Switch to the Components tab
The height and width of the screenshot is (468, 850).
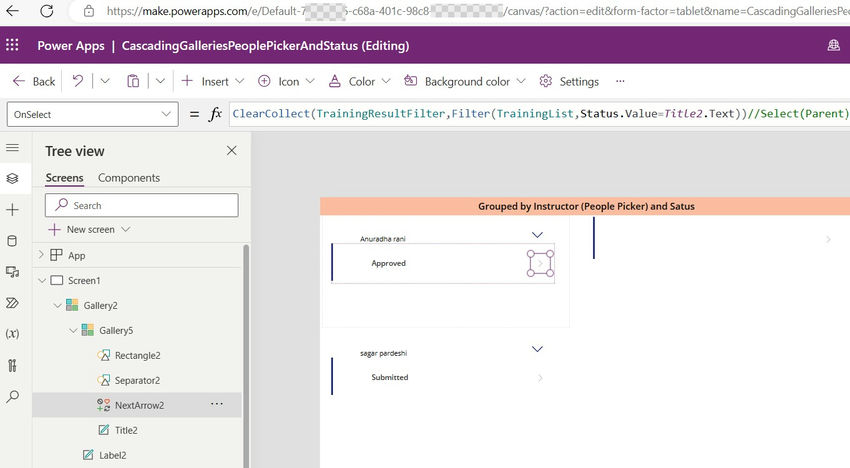click(x=129, y=178)
